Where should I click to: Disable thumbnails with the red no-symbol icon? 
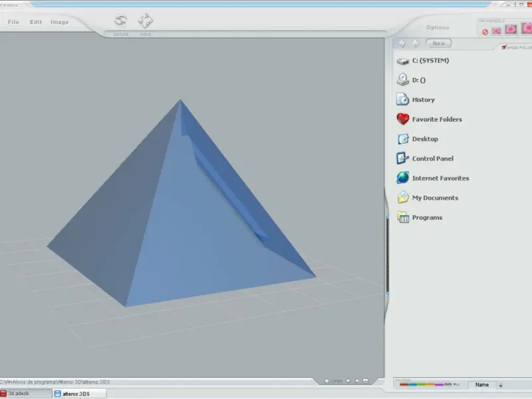click(485, 32)
